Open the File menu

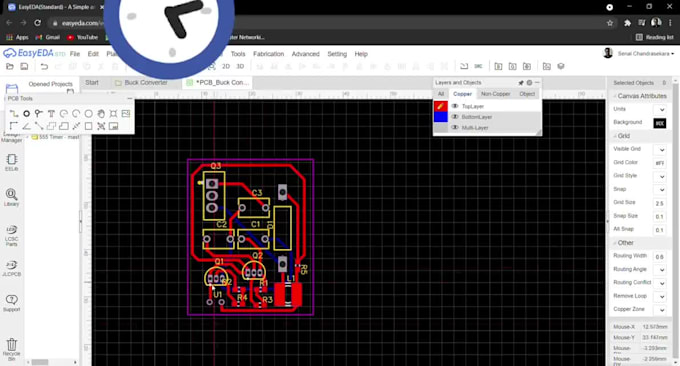pos(75,54)
